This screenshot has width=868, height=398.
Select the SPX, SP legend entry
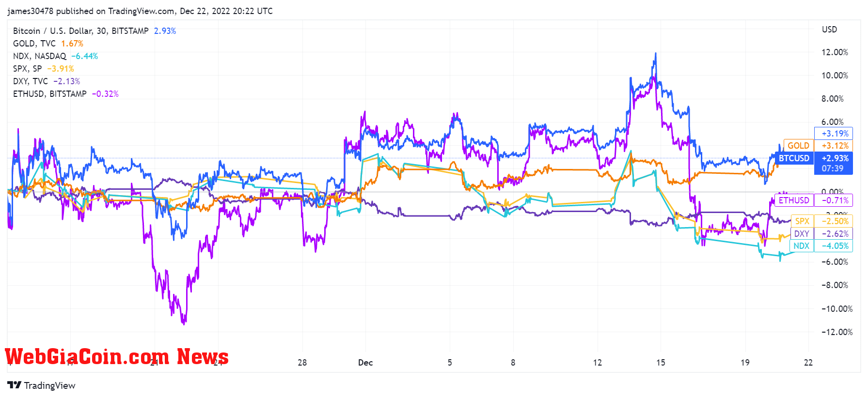28,69
